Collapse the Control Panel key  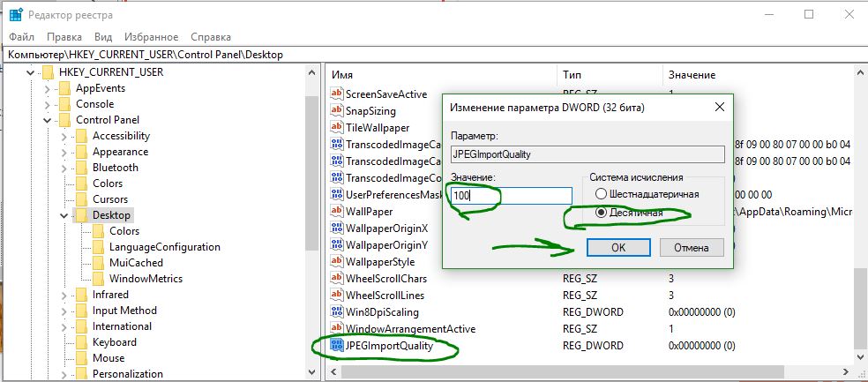click(x=47, y=120)
